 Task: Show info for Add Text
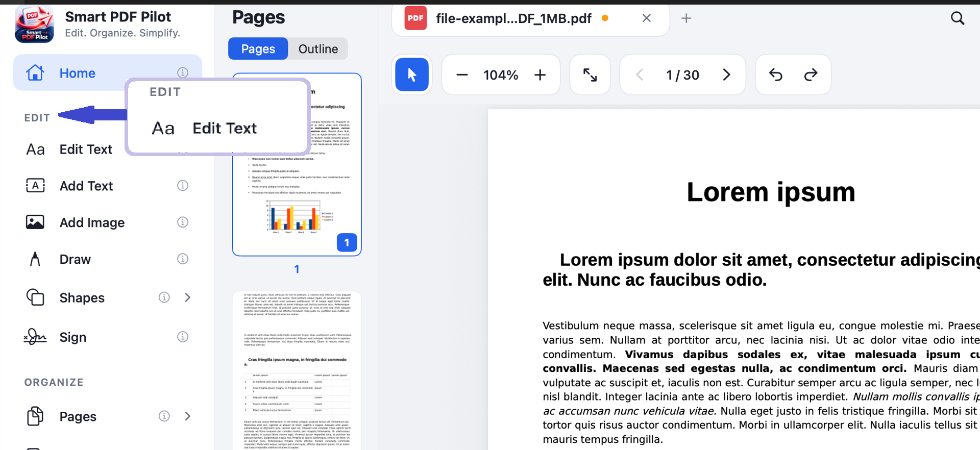click(183, 186)
